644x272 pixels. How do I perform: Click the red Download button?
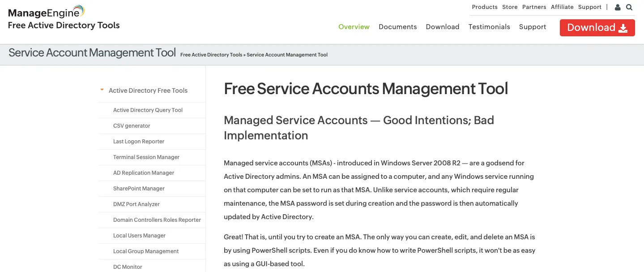[597, 27]
